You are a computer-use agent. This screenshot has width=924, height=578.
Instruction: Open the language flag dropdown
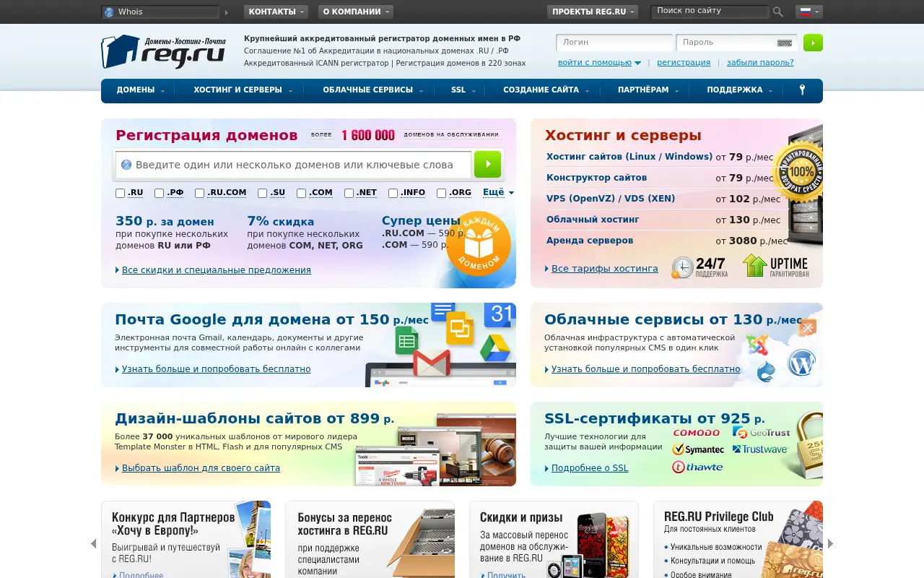click(809, 12)
